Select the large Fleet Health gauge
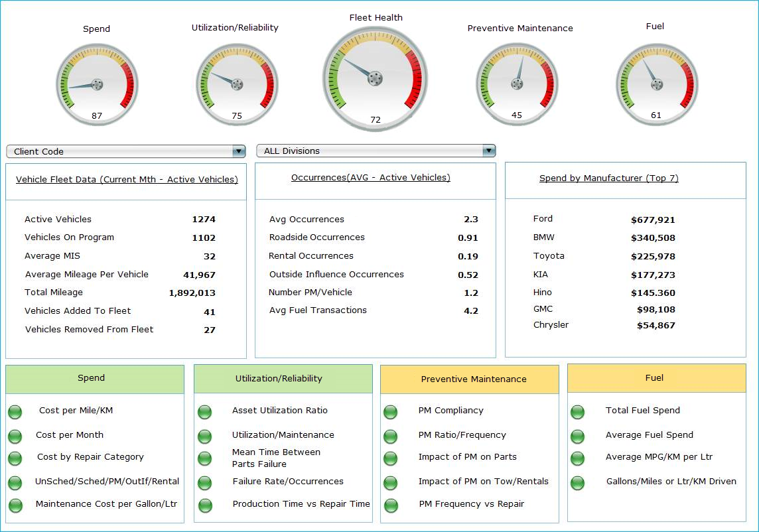 376,79
